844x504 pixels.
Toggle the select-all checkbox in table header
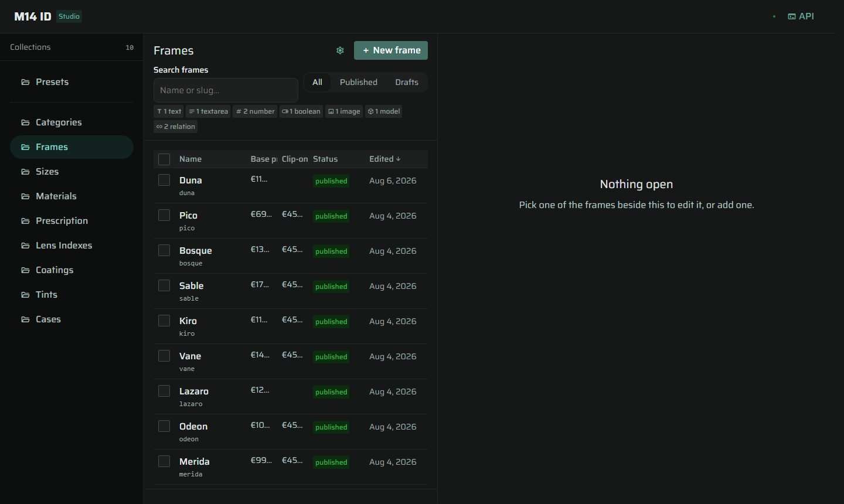pyautogui.click(x=164, y=159)
